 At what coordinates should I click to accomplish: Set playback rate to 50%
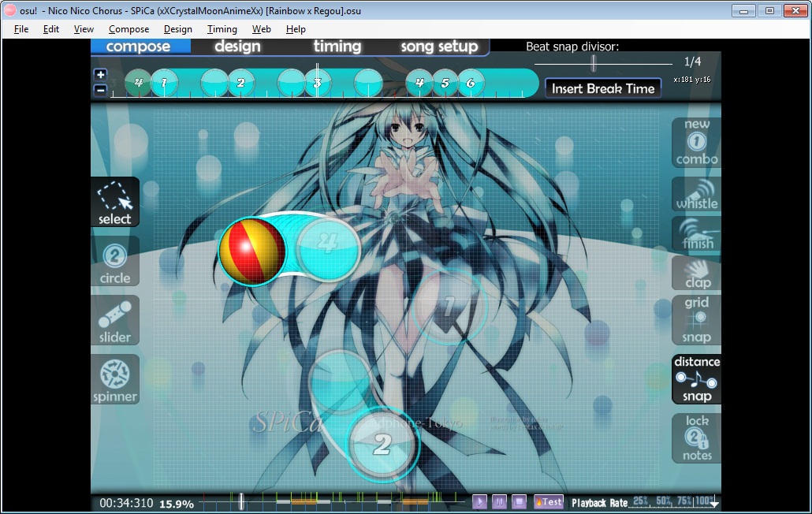(663, 501)
